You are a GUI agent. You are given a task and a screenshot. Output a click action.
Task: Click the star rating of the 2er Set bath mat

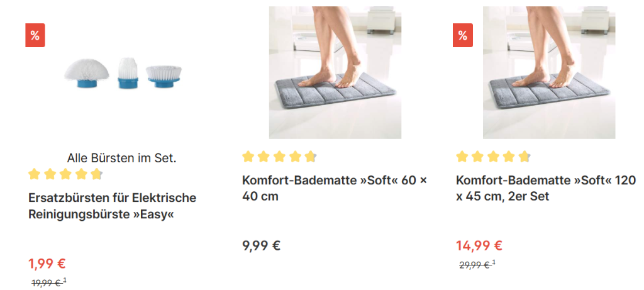(493, 157)
